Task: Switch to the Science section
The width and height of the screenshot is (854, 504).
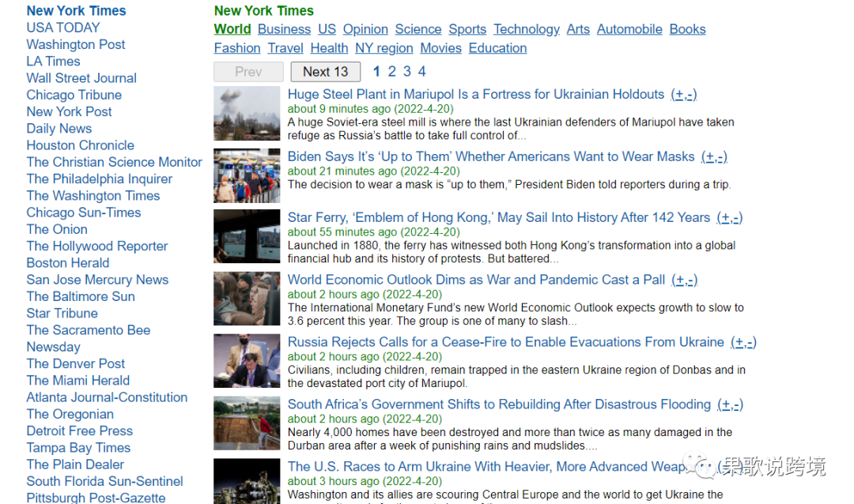Action: pos(418,29)
